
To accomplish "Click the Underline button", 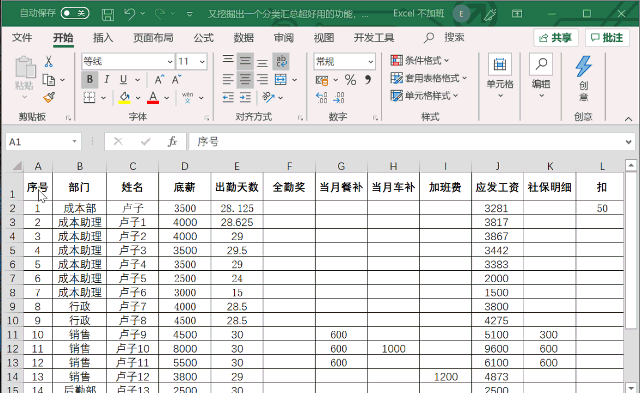I will [x=123, y=79].
